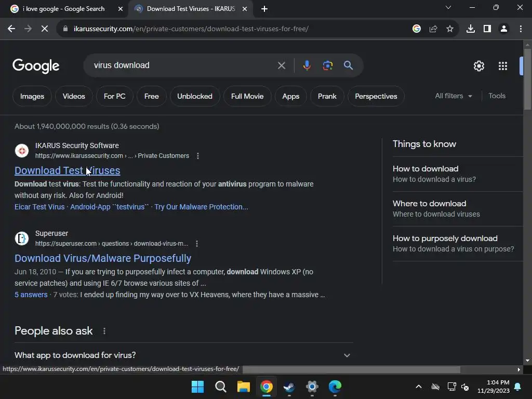Open search Tools

click(x=497, y=96)
